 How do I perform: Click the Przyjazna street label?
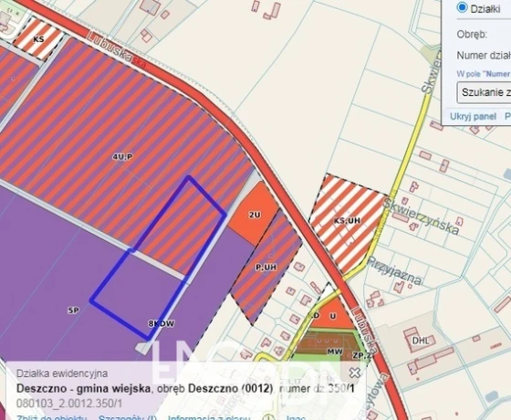point(394,270)
